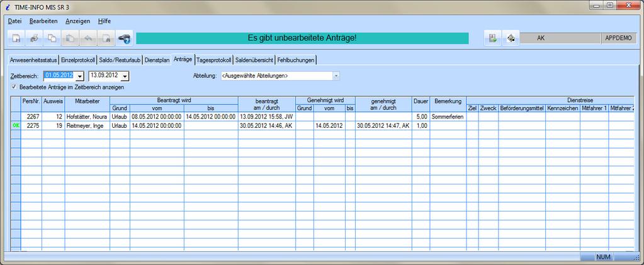Switch to the Dienstplan tab
The height and width of the screenshot is (265, 644).
(x=157, y=60)
